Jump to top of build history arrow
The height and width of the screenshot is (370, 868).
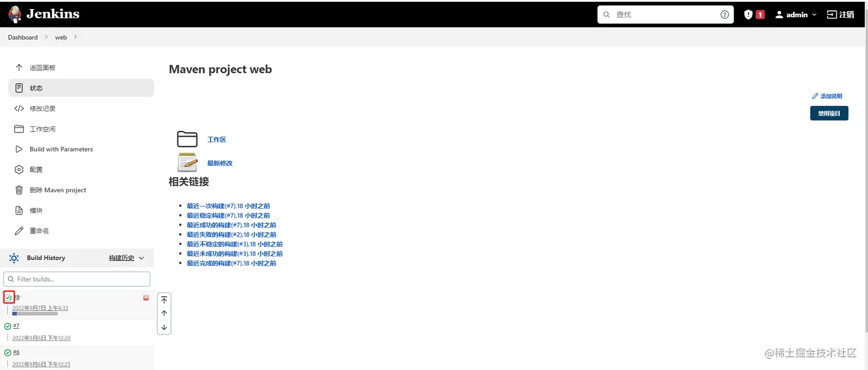click(x=164, y=299)
